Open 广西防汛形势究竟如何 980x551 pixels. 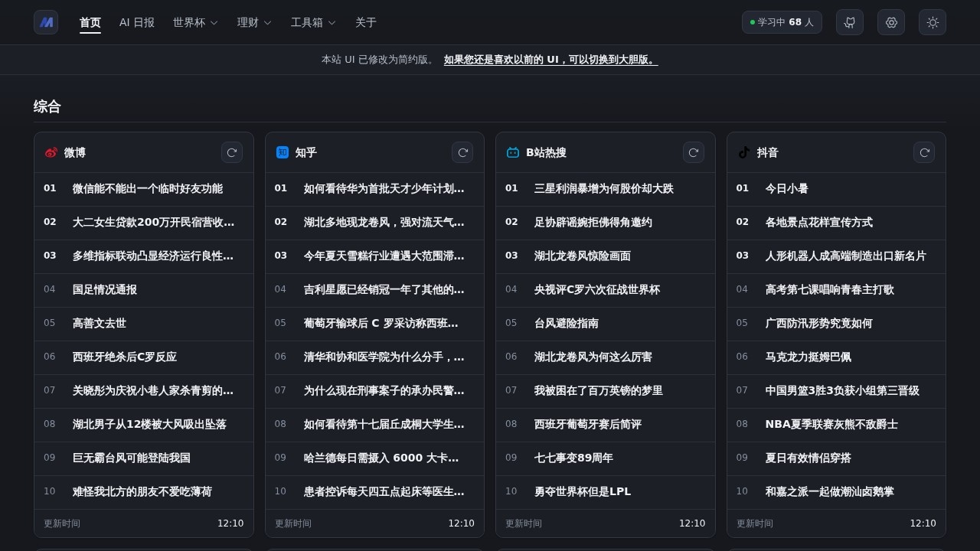click(x=819, y=323)
